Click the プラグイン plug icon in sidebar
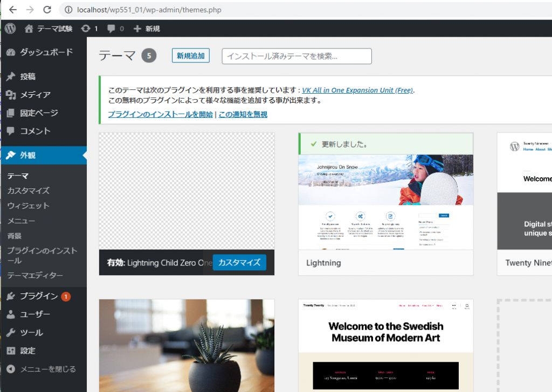The width and height of the screenshot is (552, 392). [x=11, y=296]
